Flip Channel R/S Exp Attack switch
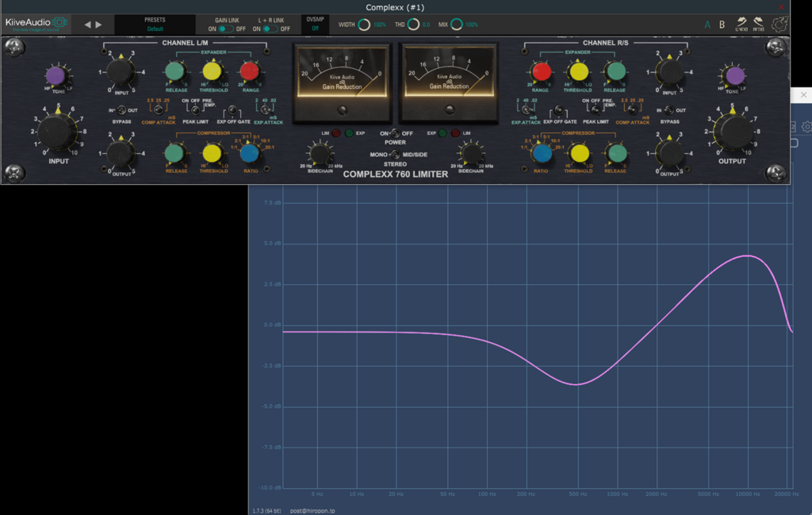 click(x=525, y=110)
